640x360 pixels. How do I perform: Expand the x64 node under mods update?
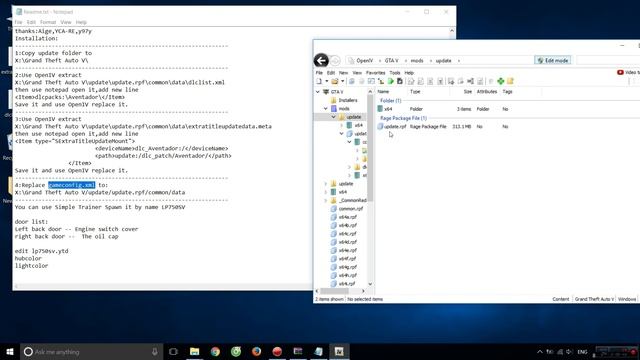pos(342,125)
